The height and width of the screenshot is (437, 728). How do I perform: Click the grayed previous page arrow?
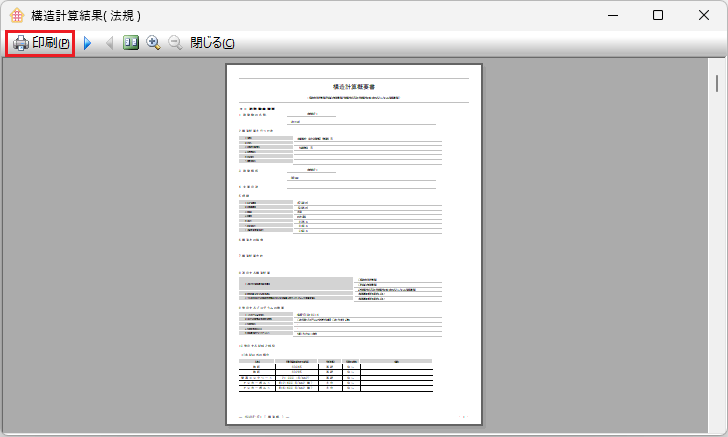click(x=109, y=43)
